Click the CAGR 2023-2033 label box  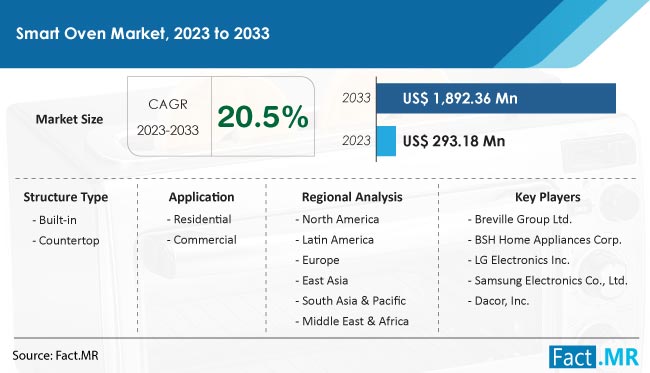tap(169, 116)
